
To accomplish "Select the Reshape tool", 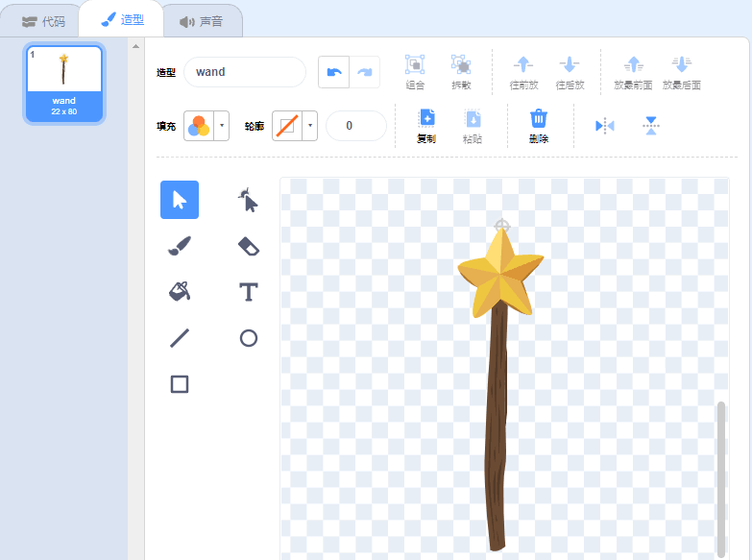I will click(x=249, y=200).
